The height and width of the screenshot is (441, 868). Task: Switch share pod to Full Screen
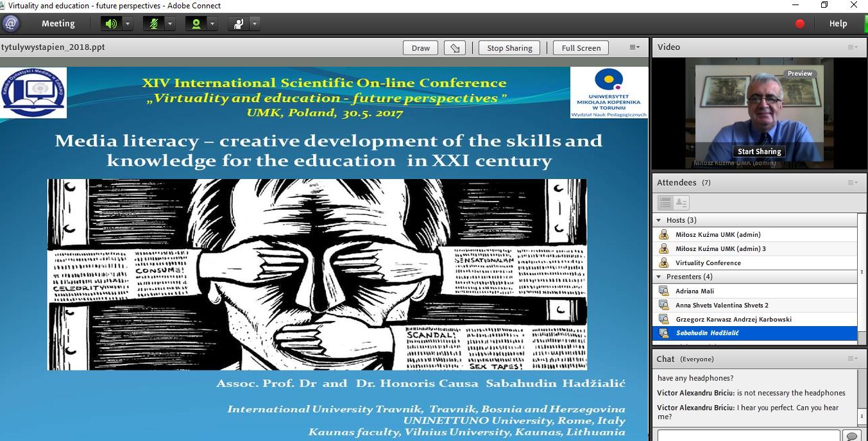click(581, 48)
